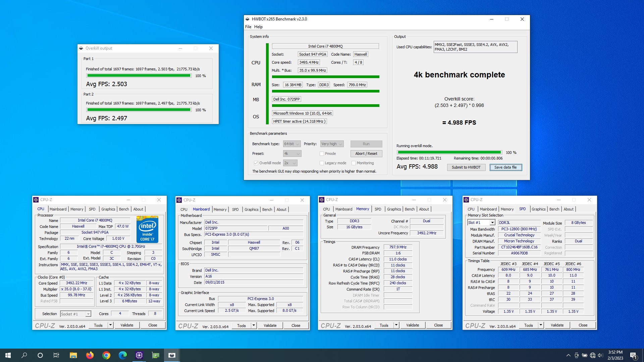Select About tab in CPU-Z SPD window
The width and height of the screenshot is (644, 362).
point(569,209)
